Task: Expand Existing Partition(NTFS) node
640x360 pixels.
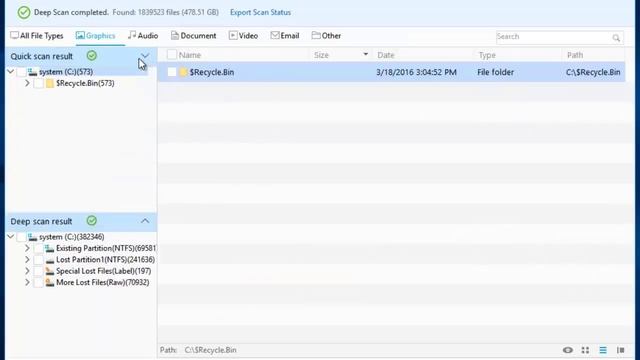Action: tap(27, 248)
